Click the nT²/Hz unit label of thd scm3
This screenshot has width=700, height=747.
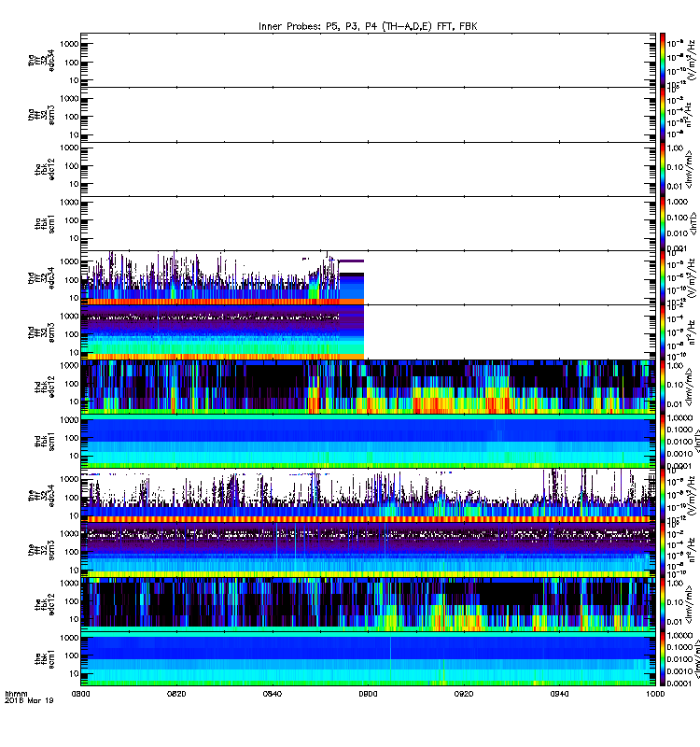[691, 333]
